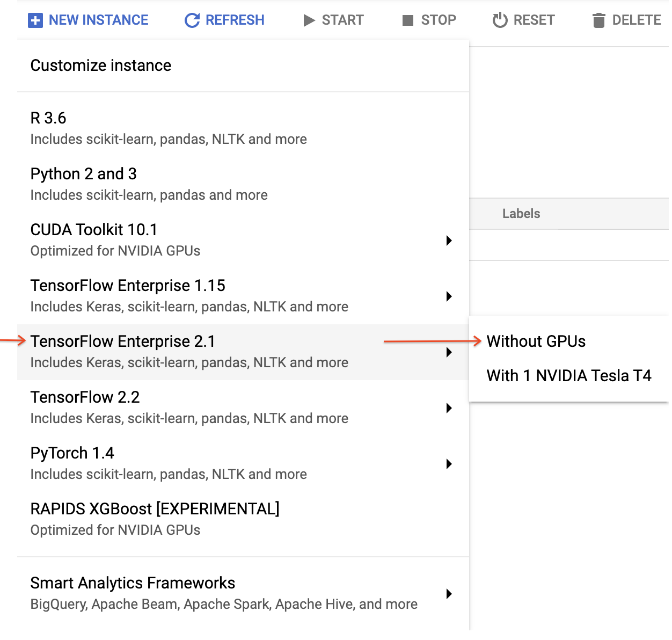
Task: Select With 1 NVIDIA Tesla T4
Action: [x=568, y=376]
